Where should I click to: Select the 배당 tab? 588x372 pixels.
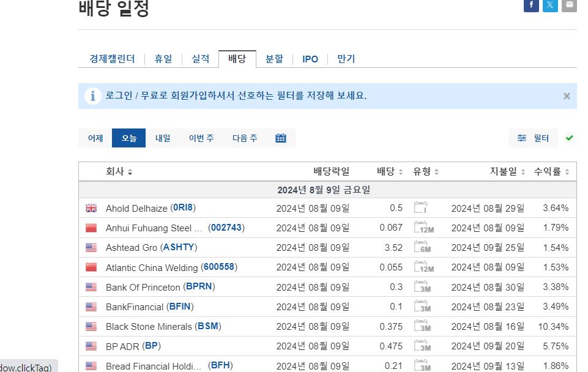coord(237,59)
